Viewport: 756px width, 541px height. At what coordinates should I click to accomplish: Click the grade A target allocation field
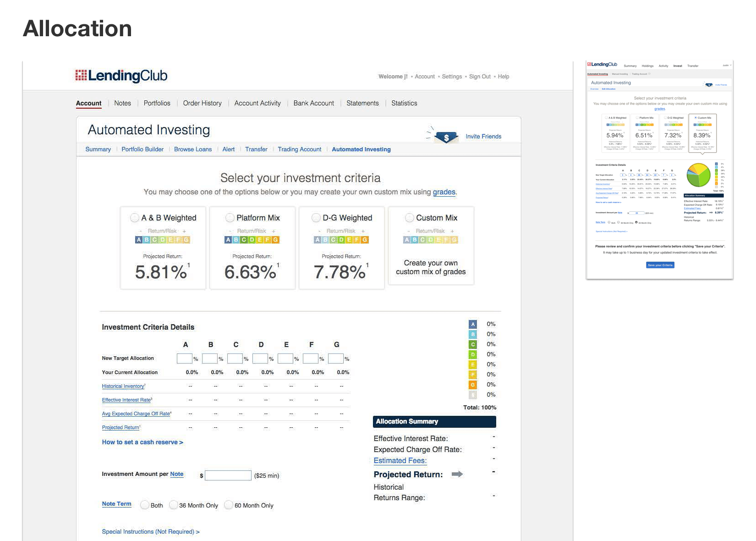[x=184, y=359]
